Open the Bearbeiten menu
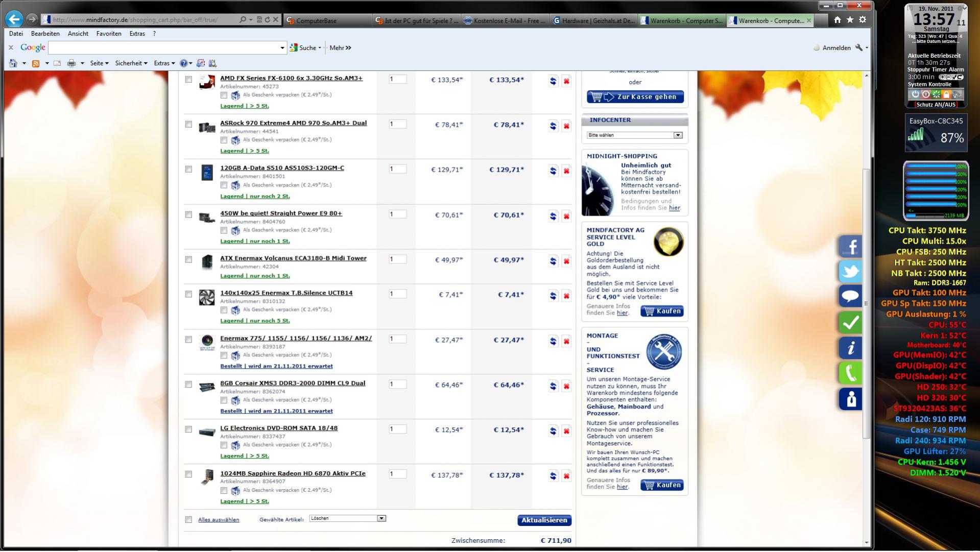The height and width of the screenshot is (552, 980). 45,34
